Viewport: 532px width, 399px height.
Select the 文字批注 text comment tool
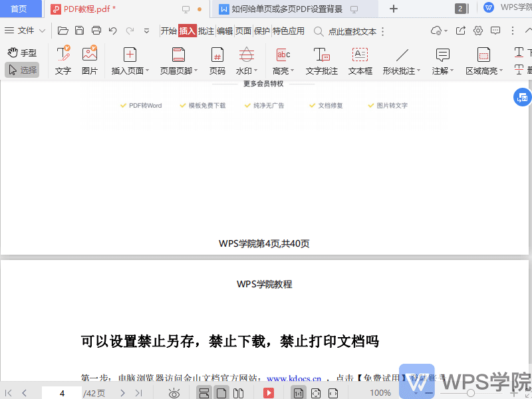click(x=322, y=61)
